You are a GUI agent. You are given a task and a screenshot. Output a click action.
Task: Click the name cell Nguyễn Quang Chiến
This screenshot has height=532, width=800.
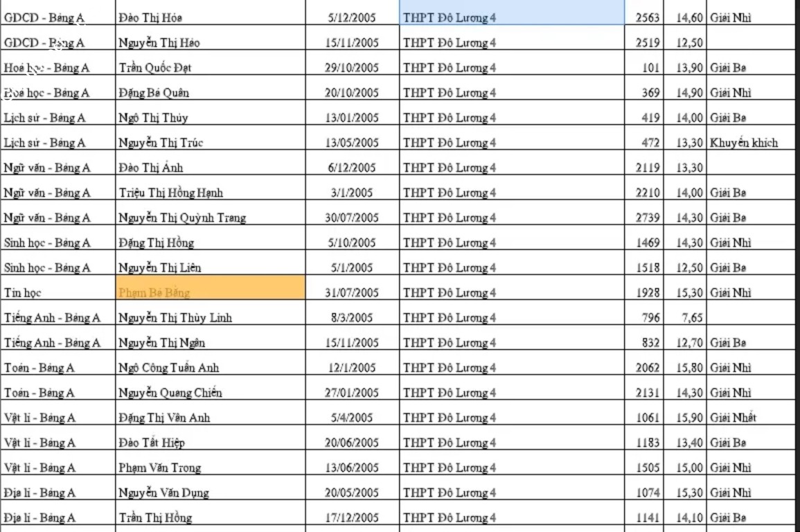pyautogui.click(x=211, y=393)
